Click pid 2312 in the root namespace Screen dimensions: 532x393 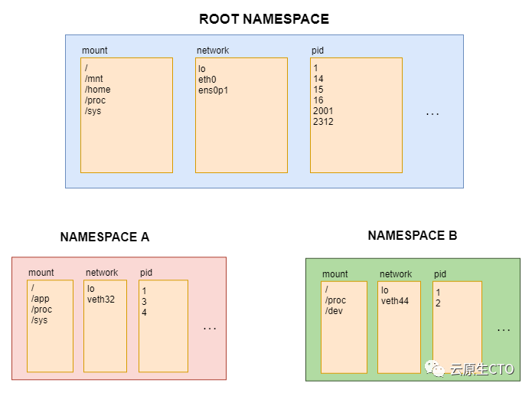click(323, 122)
